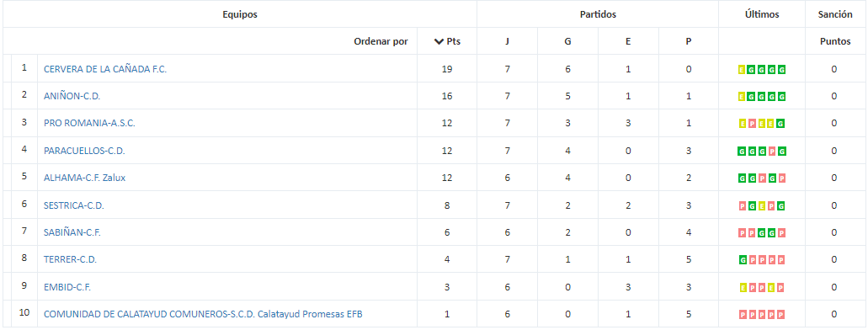
Task: Open PRO ROMANIA-A.S.C. team link
Action: point(90,124)
